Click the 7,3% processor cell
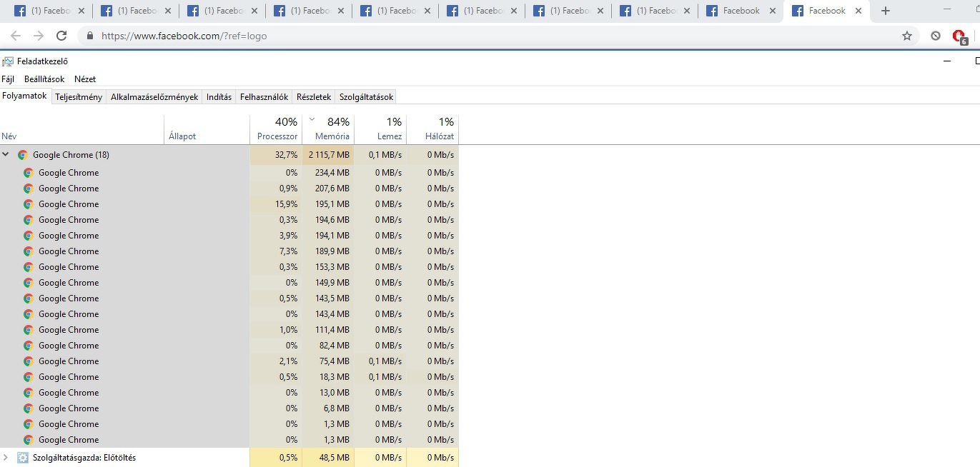The height and width of the screenshot is (467, 980). pos(276,251)
